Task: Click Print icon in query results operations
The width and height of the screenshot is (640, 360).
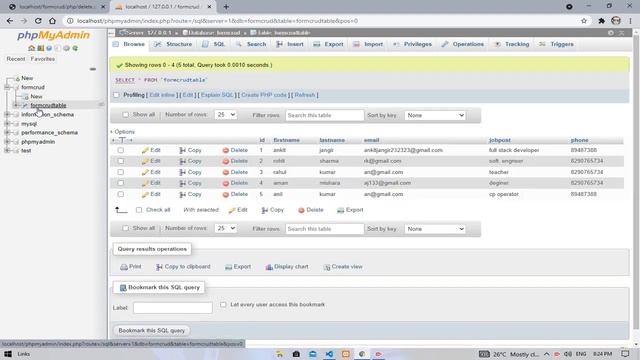Action: (x=124, y=267)
